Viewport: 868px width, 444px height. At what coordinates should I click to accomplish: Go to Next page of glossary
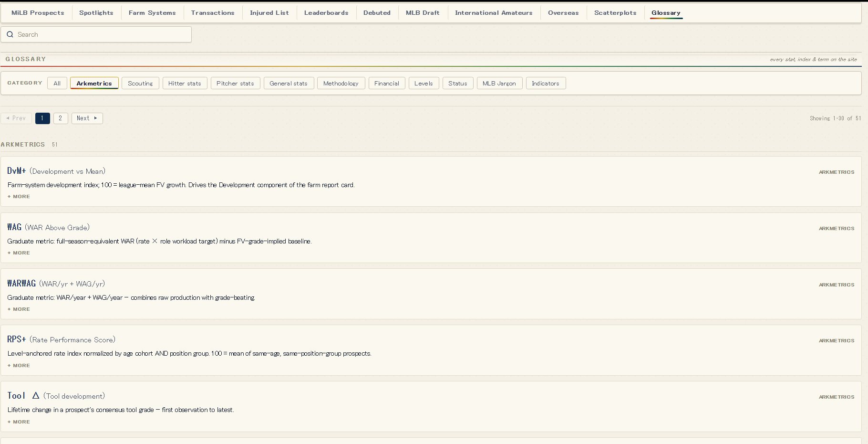pyautogui.click(x=87, y=118)
